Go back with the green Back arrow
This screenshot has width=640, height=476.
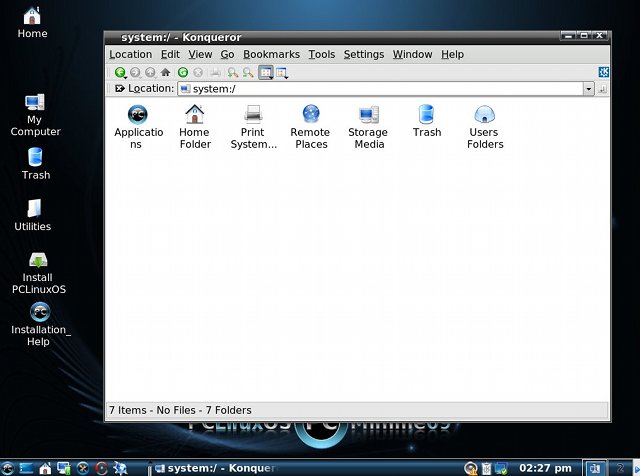click(120, 73)
